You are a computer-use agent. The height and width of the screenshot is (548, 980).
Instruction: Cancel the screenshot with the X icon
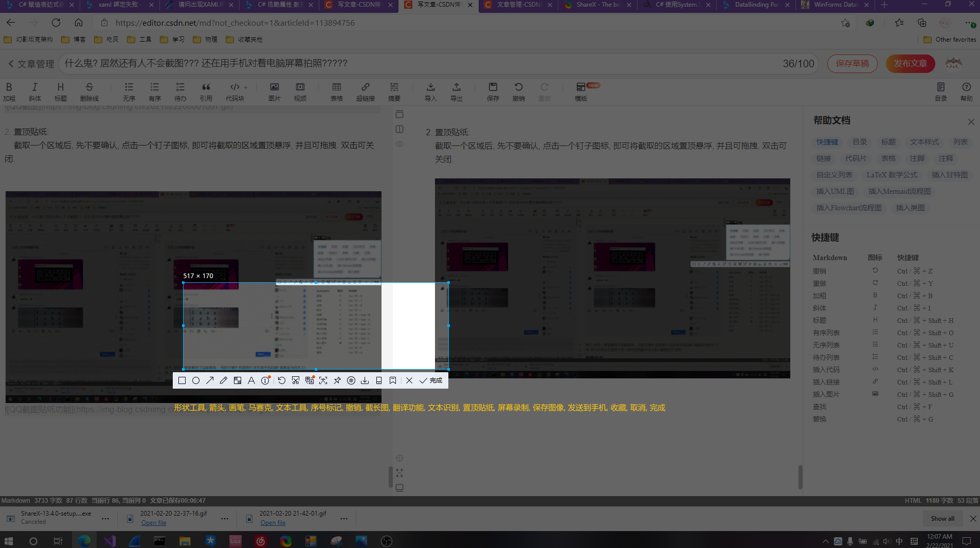point(409,380)
